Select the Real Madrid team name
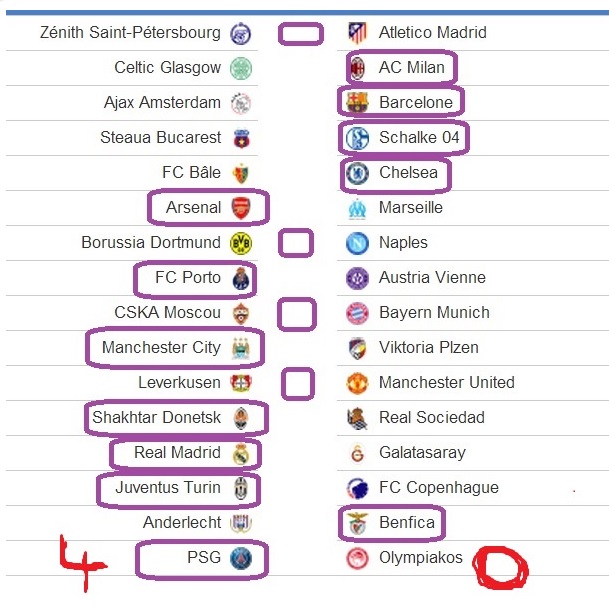The height and width of the screenshot is (608, 609). [177, 453]
